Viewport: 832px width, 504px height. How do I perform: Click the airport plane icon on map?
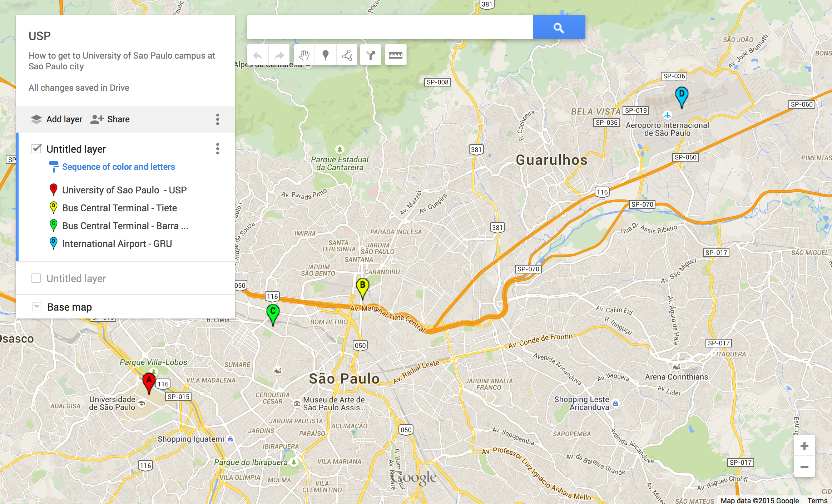[x=667, y=115]
